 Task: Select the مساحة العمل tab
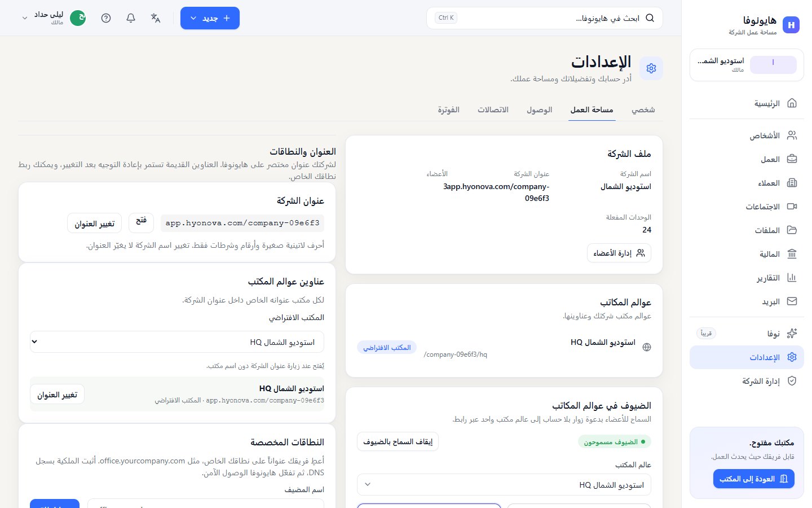coord(592,110)
